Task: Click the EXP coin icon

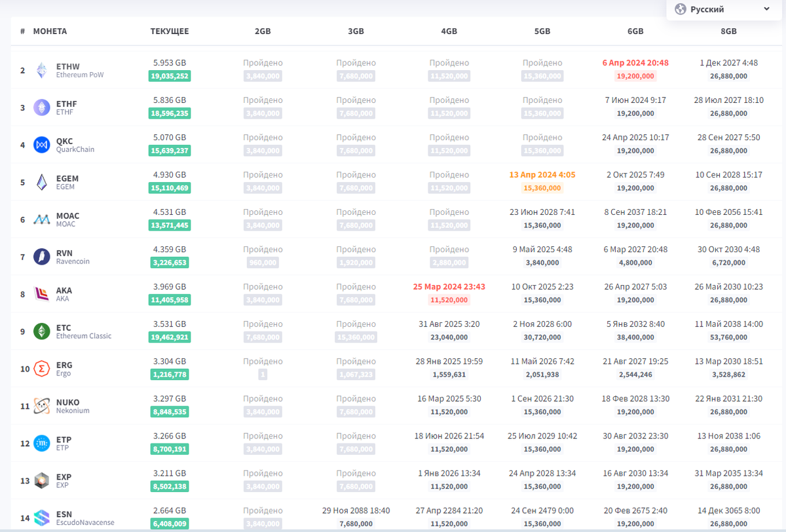Action: click(42, 481)
